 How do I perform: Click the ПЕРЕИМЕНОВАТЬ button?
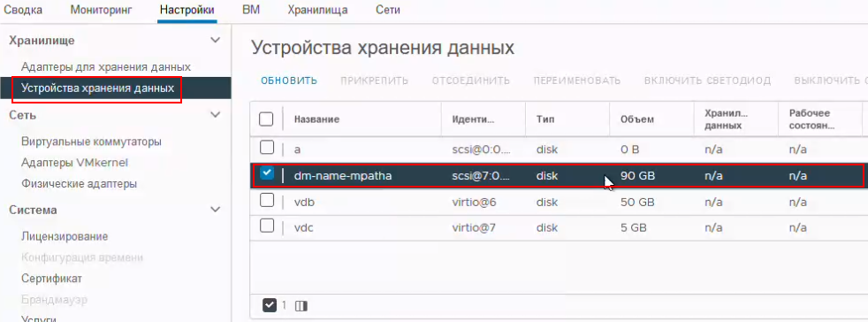[577, 80]
